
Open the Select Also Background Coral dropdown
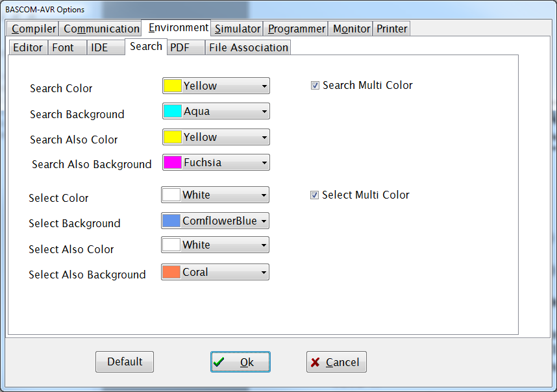264,273
